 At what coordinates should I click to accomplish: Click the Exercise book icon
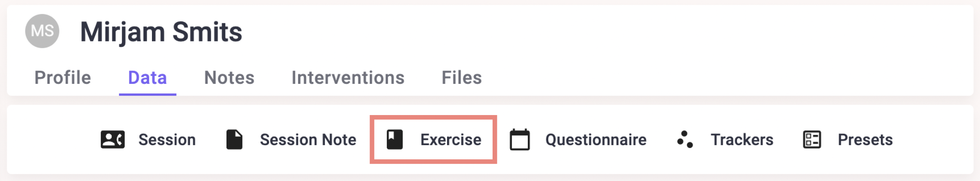pos(395,140)
